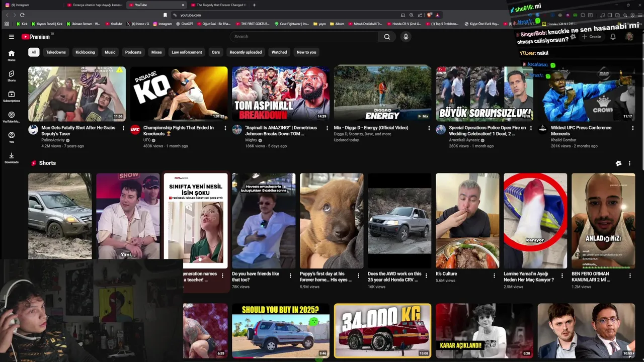Viewport: 644px width, 362px height.
Task: Open options for Championship Fights Knockouts video
Action: point(225,128)
